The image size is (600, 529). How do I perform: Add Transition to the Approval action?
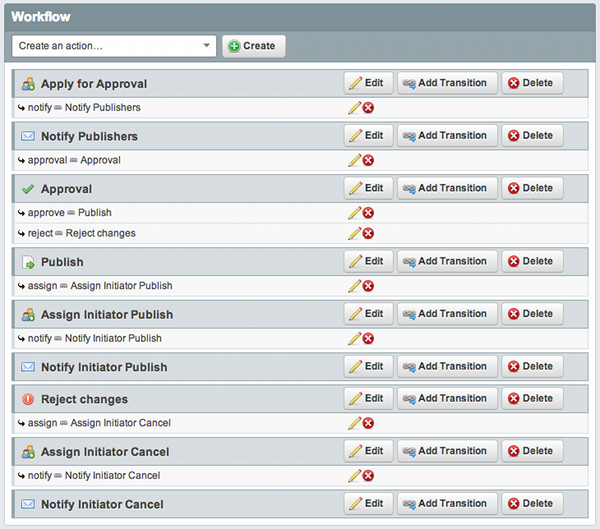click(x=445, y=188)
